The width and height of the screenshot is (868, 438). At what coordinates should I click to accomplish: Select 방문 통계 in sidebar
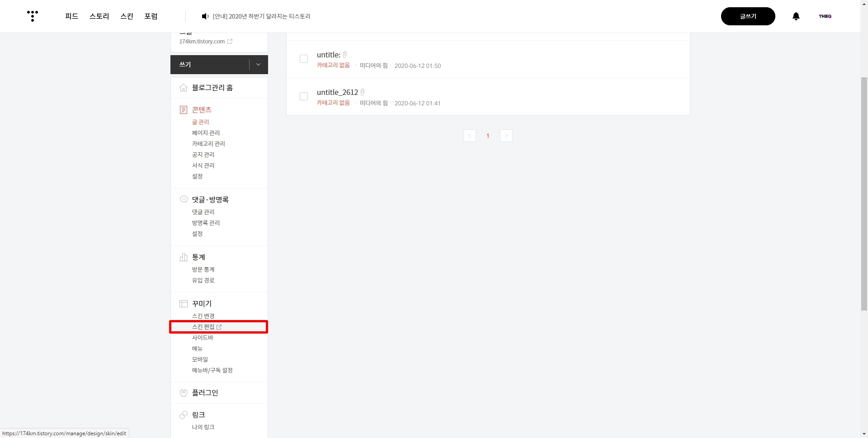(203, 269)
